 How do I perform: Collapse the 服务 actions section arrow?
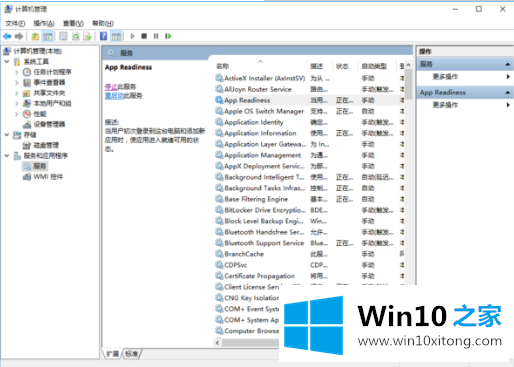[507, 64]
